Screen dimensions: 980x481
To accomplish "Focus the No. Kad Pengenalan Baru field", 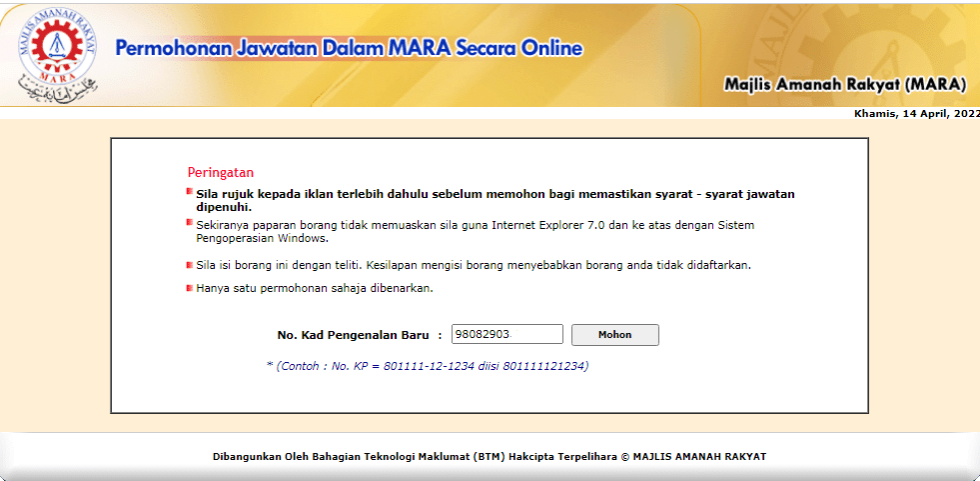I will [507, 334].
